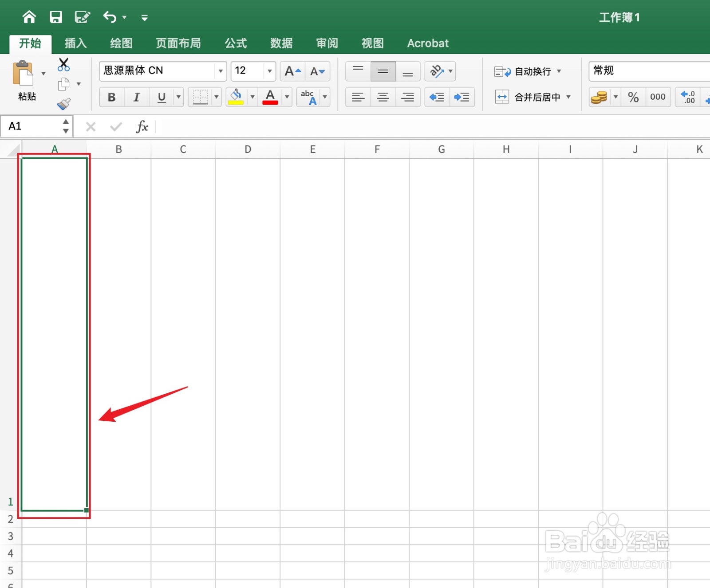Center text horizontally
The image size is (710, 588).
tap(383, 97)
